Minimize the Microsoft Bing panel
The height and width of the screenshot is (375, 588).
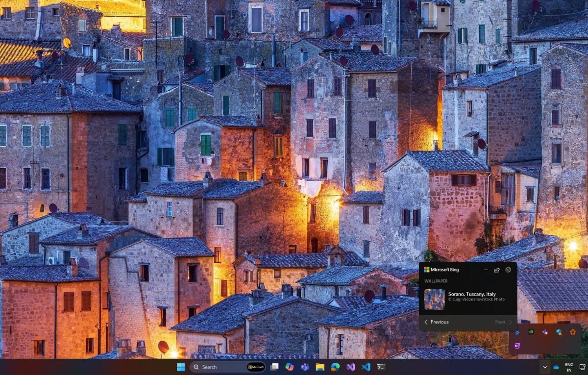[x=486, y=270]
